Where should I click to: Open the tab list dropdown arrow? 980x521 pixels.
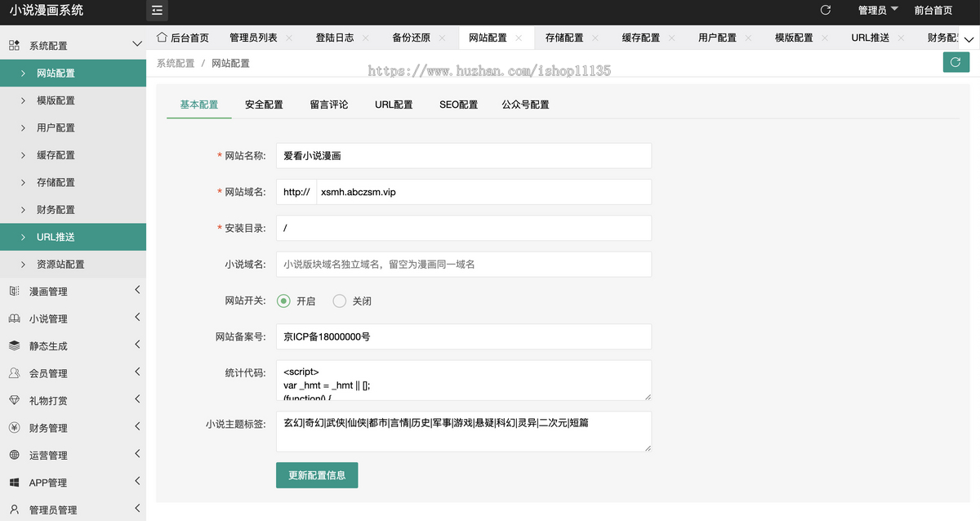point(969,38)
